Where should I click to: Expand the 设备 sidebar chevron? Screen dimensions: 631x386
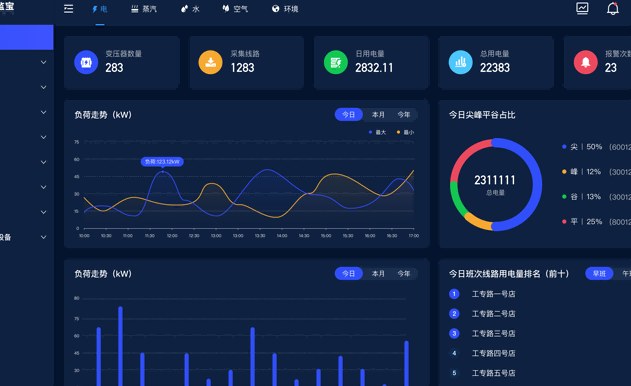pyautogui.click(x=43, y=237)
